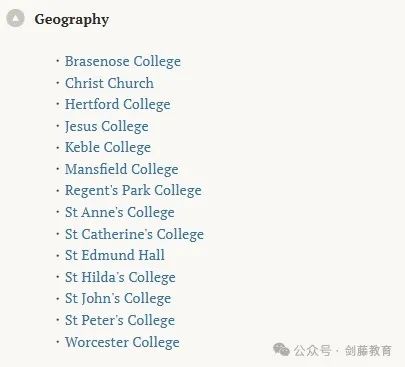This screenshot has width=405, height=367.
Task: Open the St Catherine's College link
Action: point(134,234)
